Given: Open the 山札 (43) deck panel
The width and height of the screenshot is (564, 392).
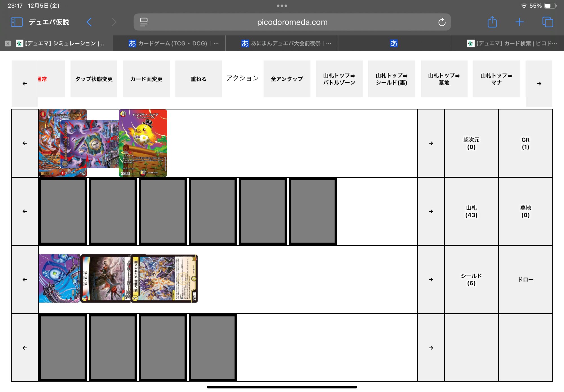Looking at the screenshot, I should tap(471, 212).
